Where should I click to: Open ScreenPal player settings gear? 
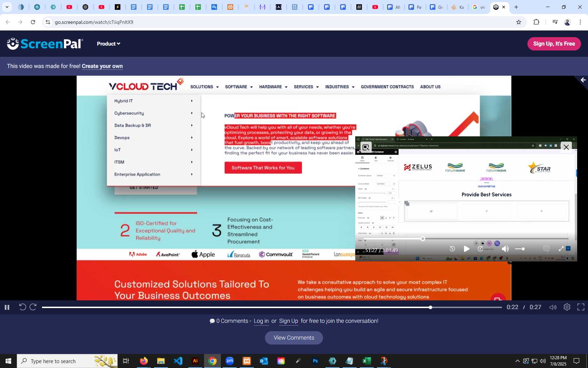click(567, 307)
